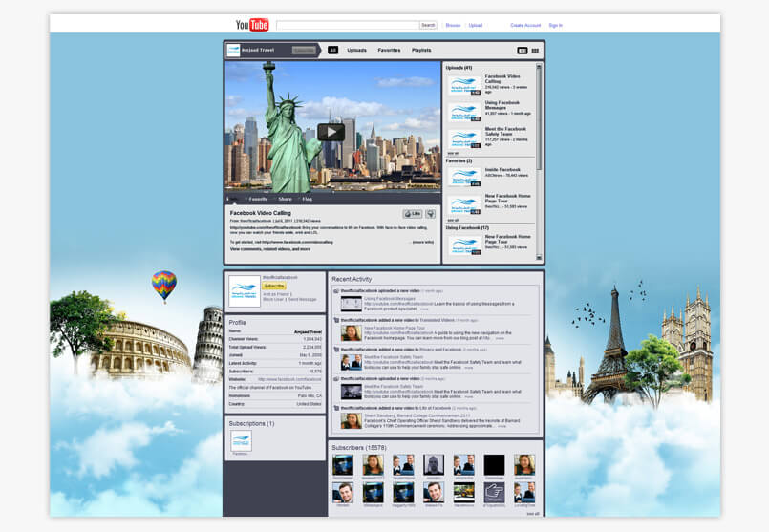Image resolution: width=769 pixels, height=532 pixels.
Task: Click the large channel logo beside yellow Subscribe
Action: [245, 291]
